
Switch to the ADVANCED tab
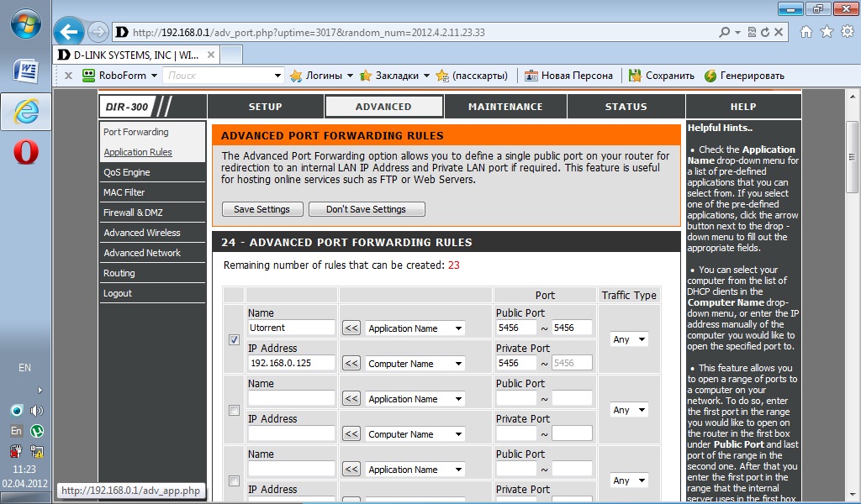pos(383,107)
